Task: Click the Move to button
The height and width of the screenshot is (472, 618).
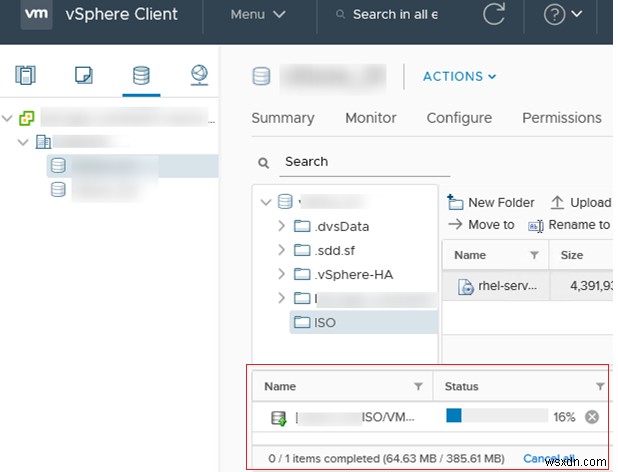Action: click(481, 225)
